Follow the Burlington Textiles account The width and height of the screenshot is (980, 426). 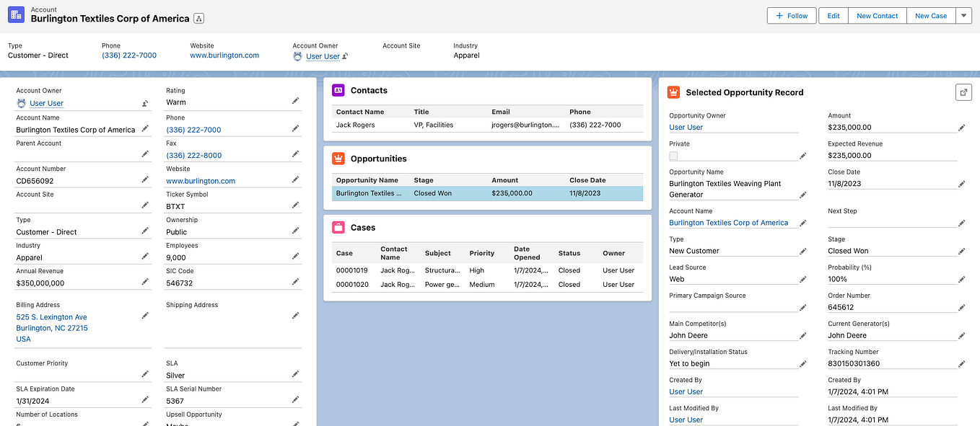(x=791, y=15)
